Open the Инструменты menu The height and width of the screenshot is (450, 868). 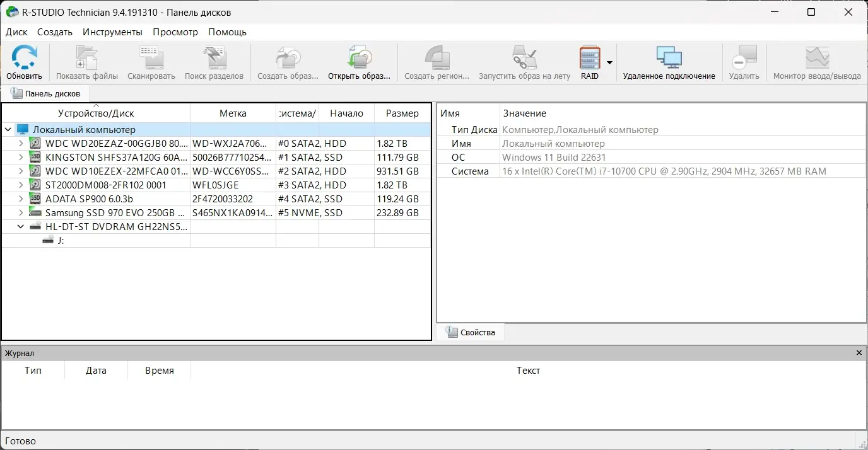[x=112, y=32]
